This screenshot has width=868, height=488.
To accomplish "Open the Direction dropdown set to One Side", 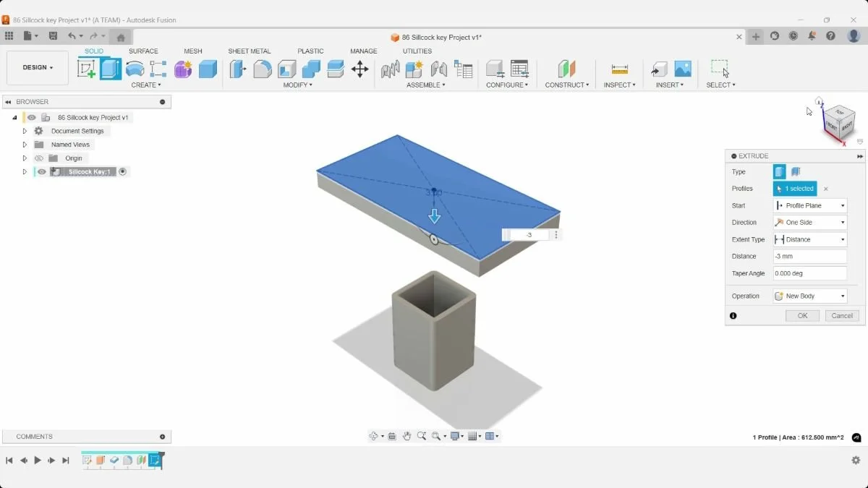I will [x=810, y=223].
